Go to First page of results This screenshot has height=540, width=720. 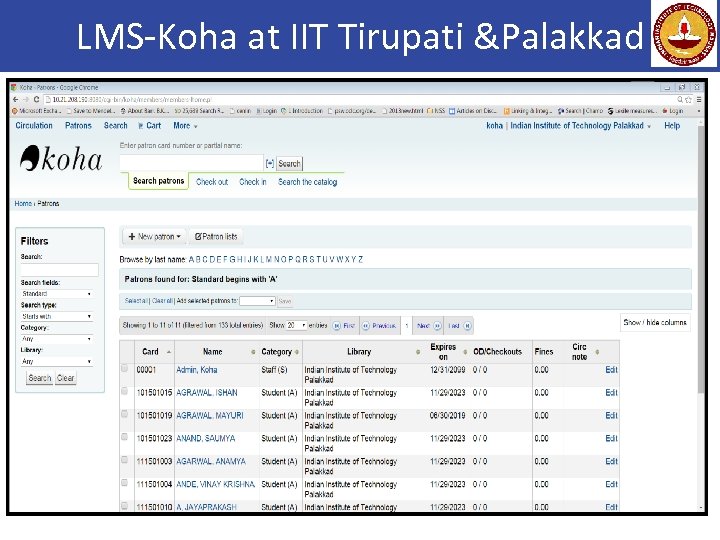[344, 326]
